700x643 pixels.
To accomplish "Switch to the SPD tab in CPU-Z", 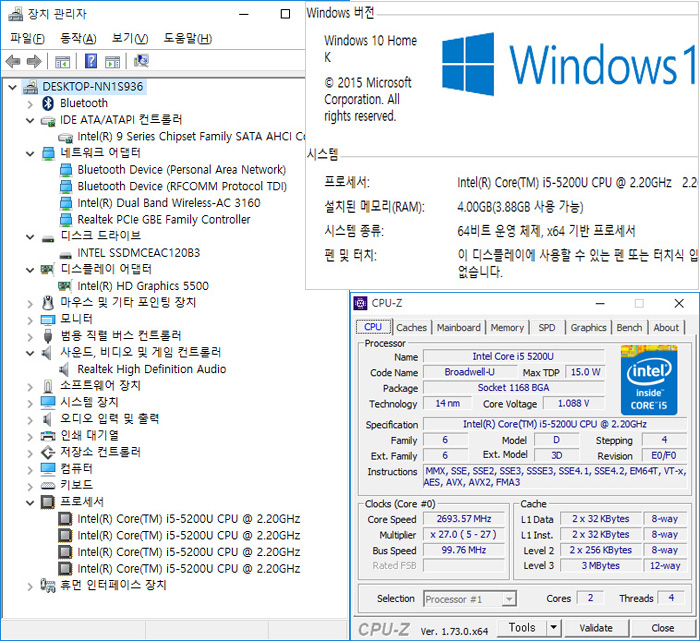I will [546, 328].
